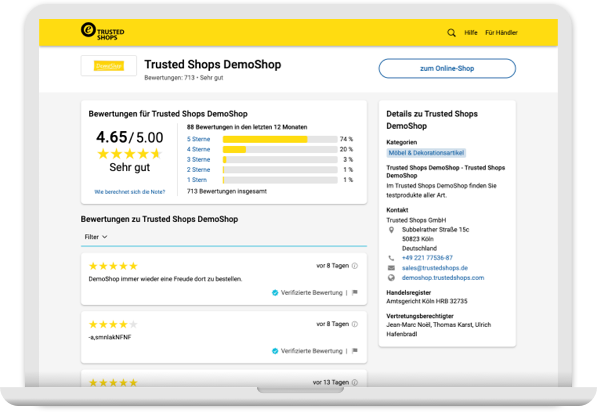Click the DemoShop logo thumbnail

pos(109,66)
